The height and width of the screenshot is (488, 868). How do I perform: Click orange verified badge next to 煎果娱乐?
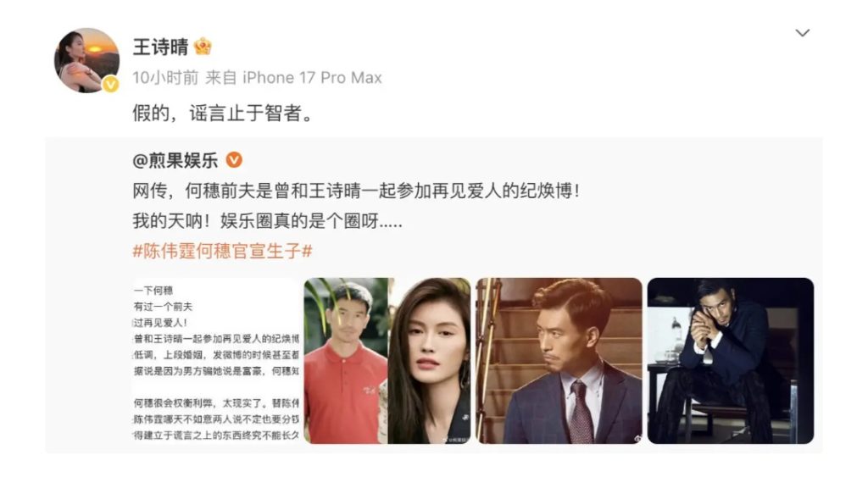click(234, 160)
